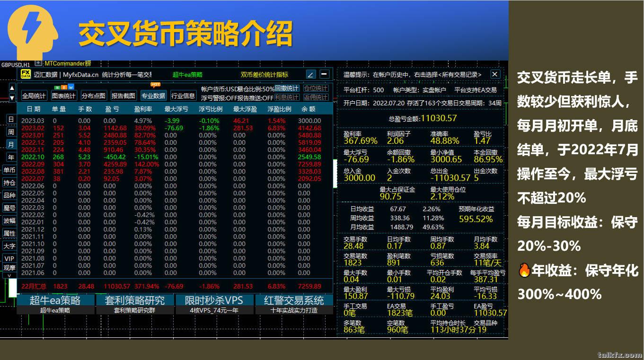Click the FX DATA logo icon

click(26, 74)
